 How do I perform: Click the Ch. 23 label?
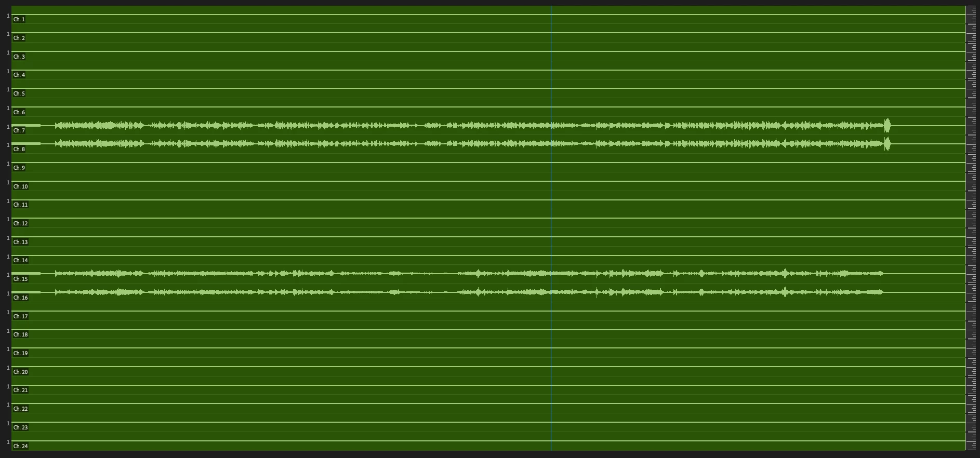coord(21,428)
